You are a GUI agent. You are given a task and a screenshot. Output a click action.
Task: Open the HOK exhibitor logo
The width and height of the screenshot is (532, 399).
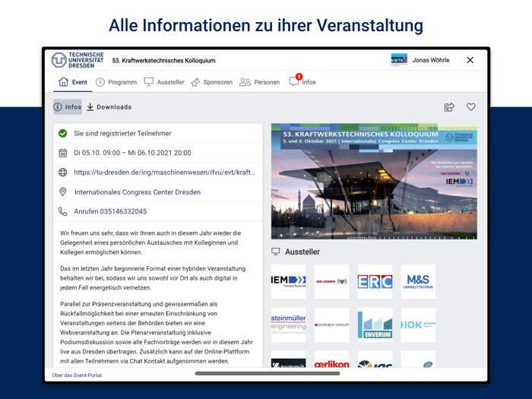418,325
